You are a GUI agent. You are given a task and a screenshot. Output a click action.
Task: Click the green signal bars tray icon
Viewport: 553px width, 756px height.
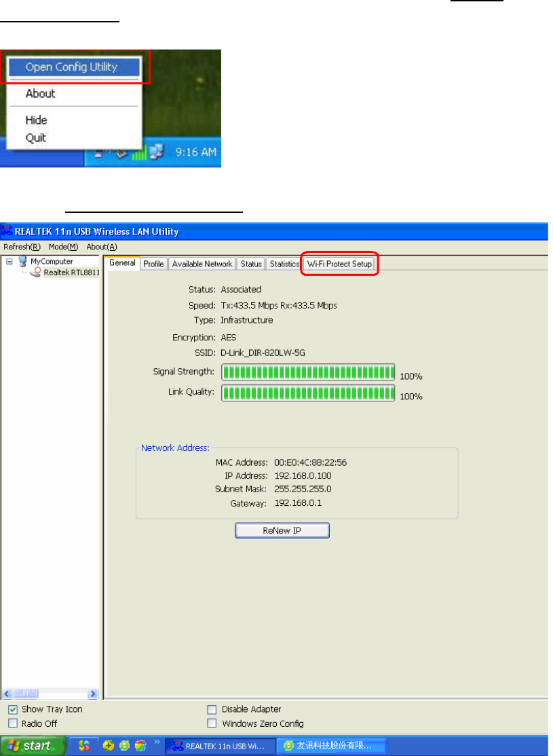tap(138, 153)
